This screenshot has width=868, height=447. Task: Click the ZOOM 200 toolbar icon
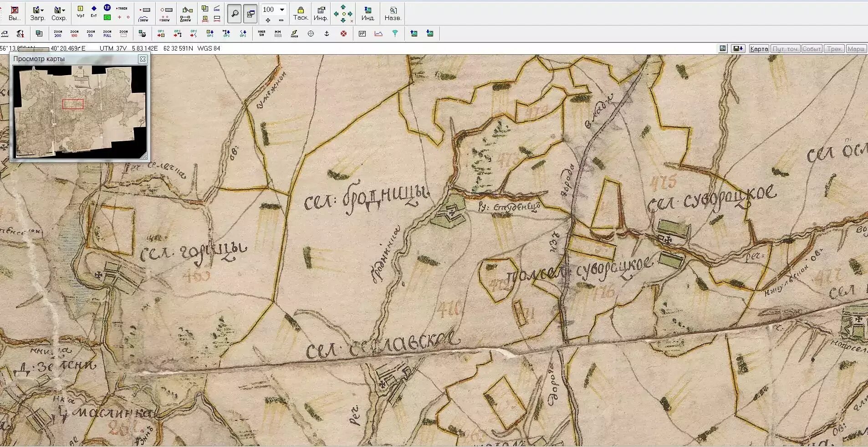[58, 34]
